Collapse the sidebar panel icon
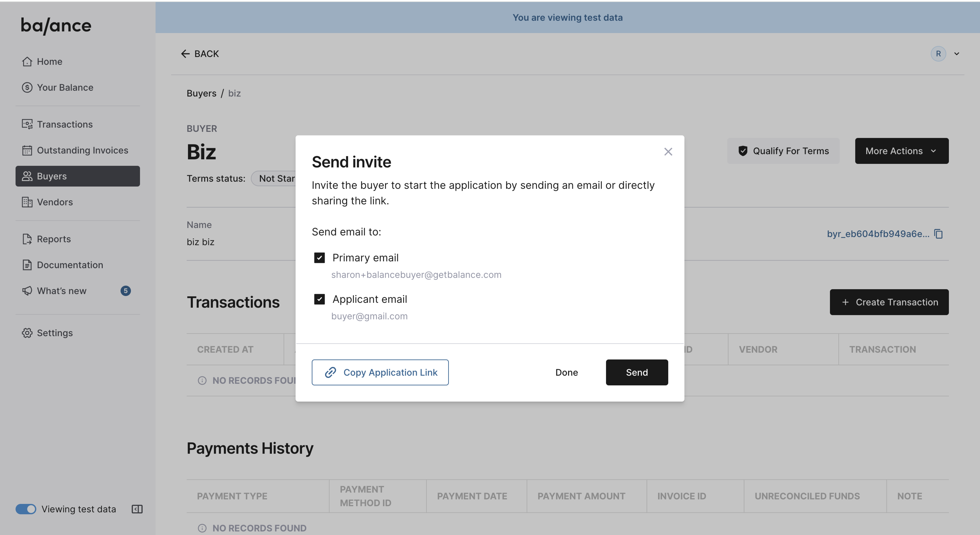The width and height of the screenshot is (980, 535). click(137, 509)
